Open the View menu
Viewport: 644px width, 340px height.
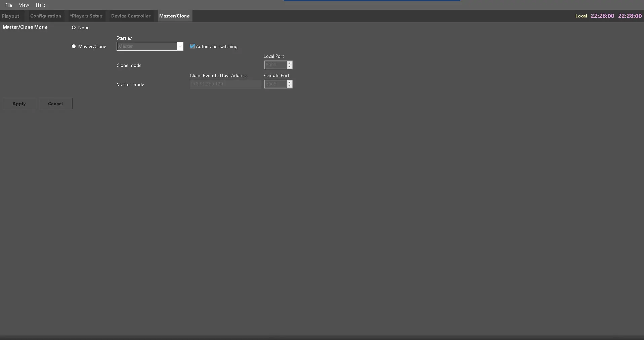click(x=24, y=5)
